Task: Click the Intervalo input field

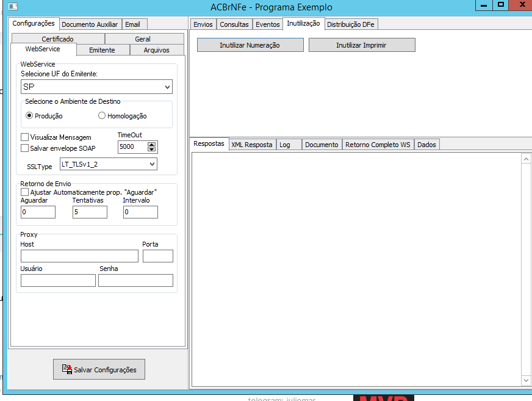Action: pyautogui.click(x=140, y=212)
